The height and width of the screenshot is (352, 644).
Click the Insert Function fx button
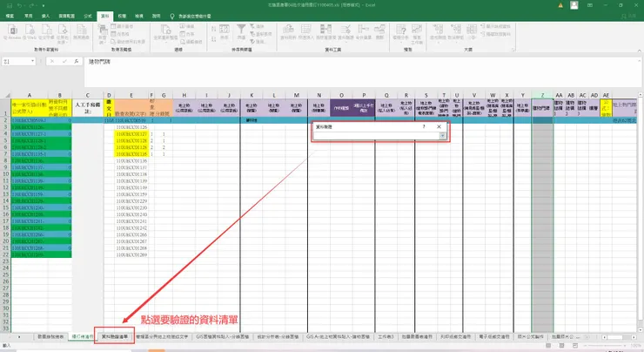coord(77,61)
